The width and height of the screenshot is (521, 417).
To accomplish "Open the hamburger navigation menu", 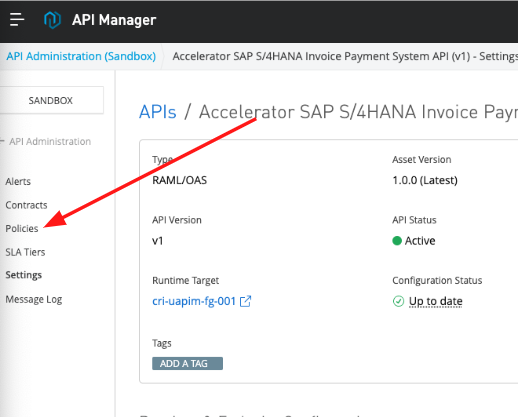I will (x=17, y=20).
